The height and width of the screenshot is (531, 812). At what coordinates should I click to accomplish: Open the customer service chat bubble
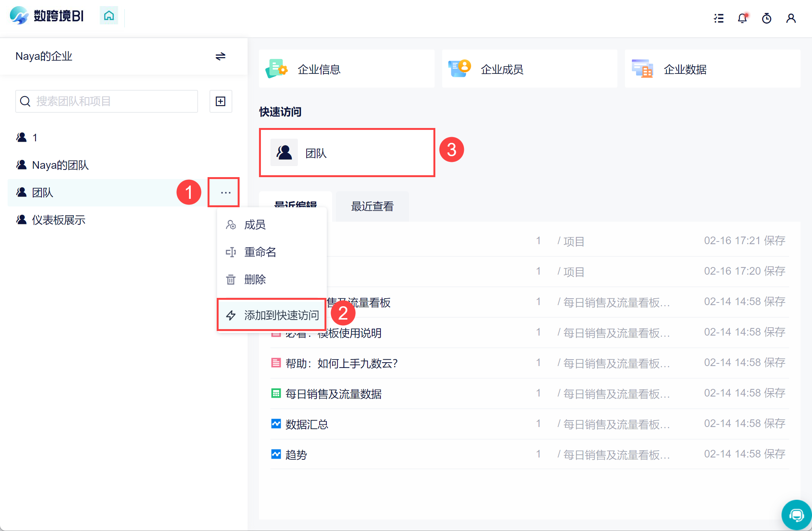(x=796, y=515)
